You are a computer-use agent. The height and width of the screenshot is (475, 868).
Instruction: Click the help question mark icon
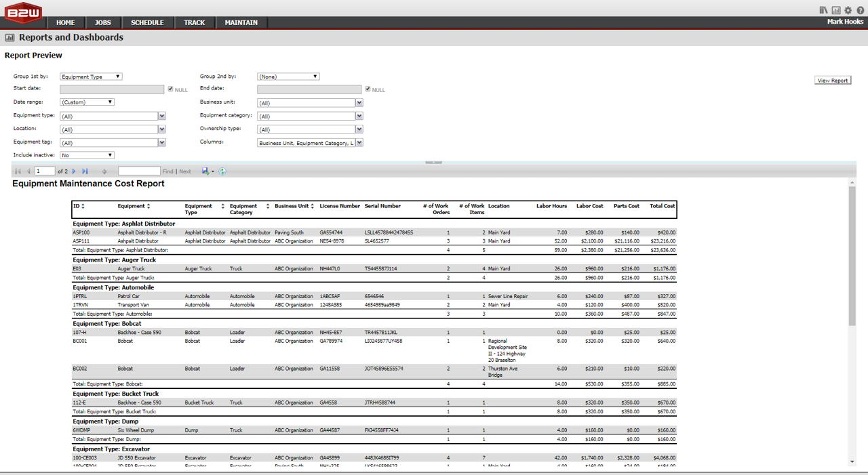point(861,10)
